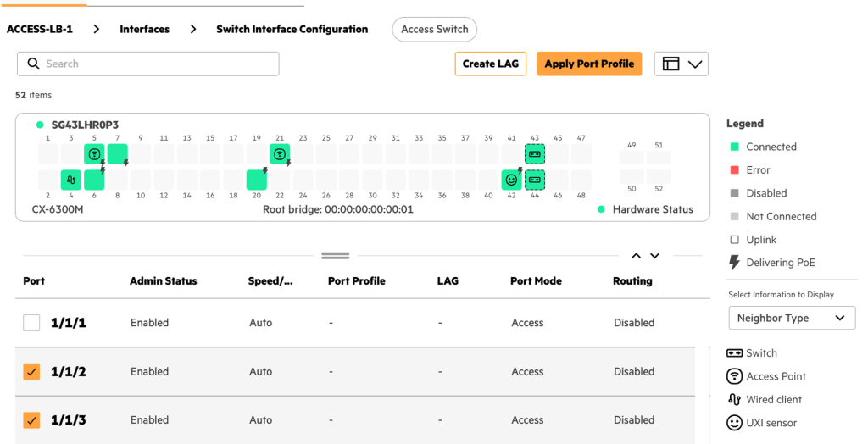Select port 21 access point icon
The width and height of the screenshot is (868, 444).
(280, 154)
